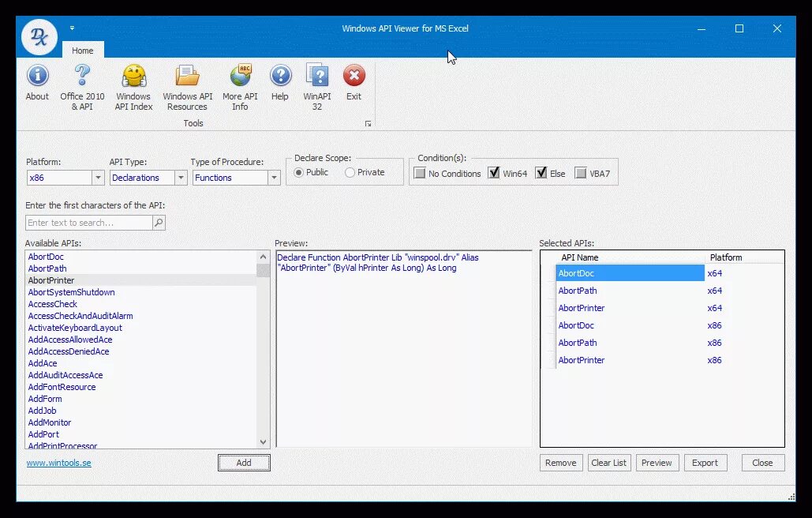Select AddPort in the list
The width and height of the screenshot is (812, 518).
coord(140,435)
